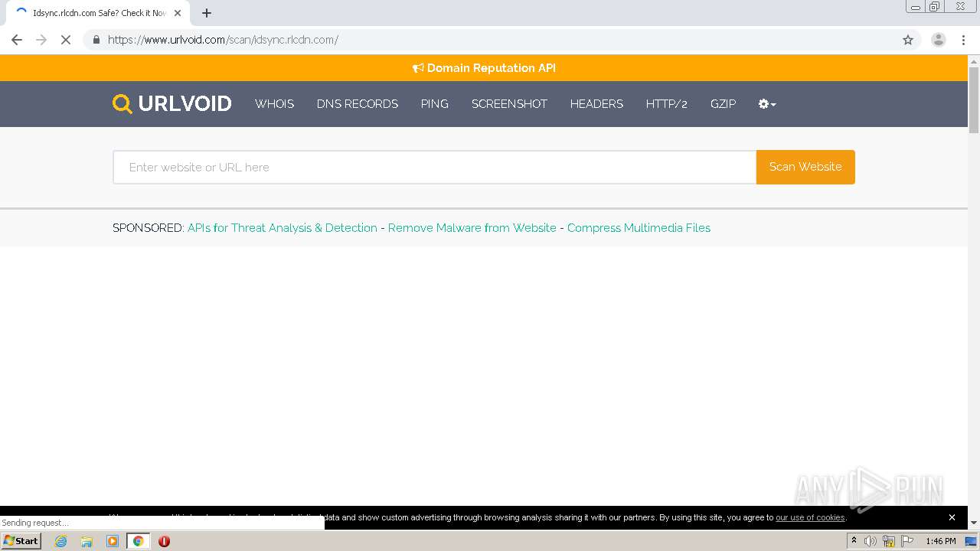Click the scrollbar up arrow
The width and height of the screenshot is (980, 551).
click(974, 60)
